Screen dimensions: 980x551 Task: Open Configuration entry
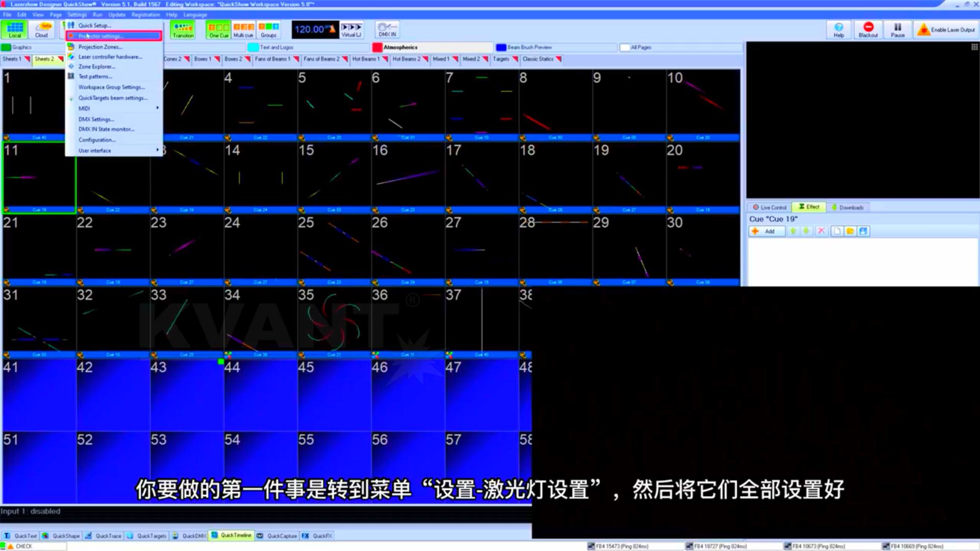point(114,140)
